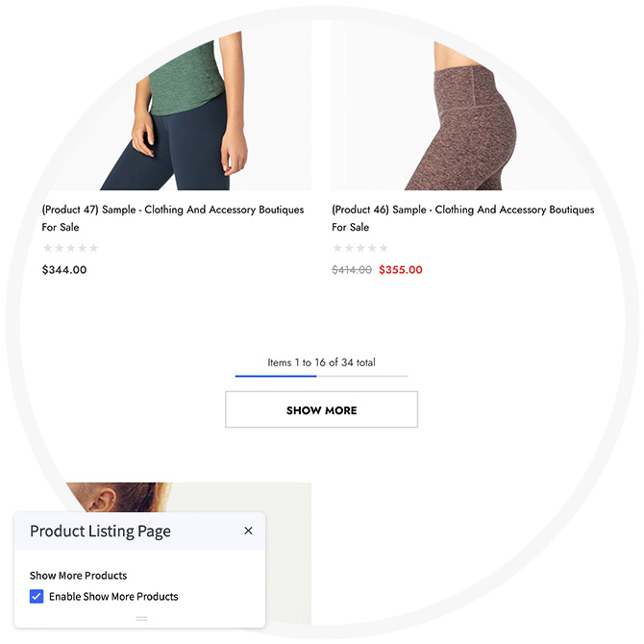Click the red $355.00 sale price

point(401,270)
